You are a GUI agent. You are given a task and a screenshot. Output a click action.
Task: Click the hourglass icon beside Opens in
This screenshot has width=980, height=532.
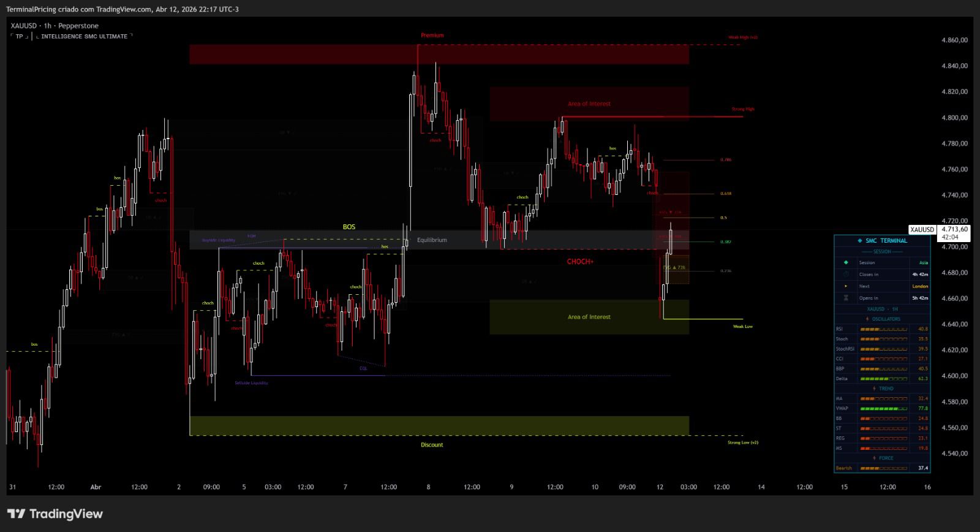coord(846,298)
